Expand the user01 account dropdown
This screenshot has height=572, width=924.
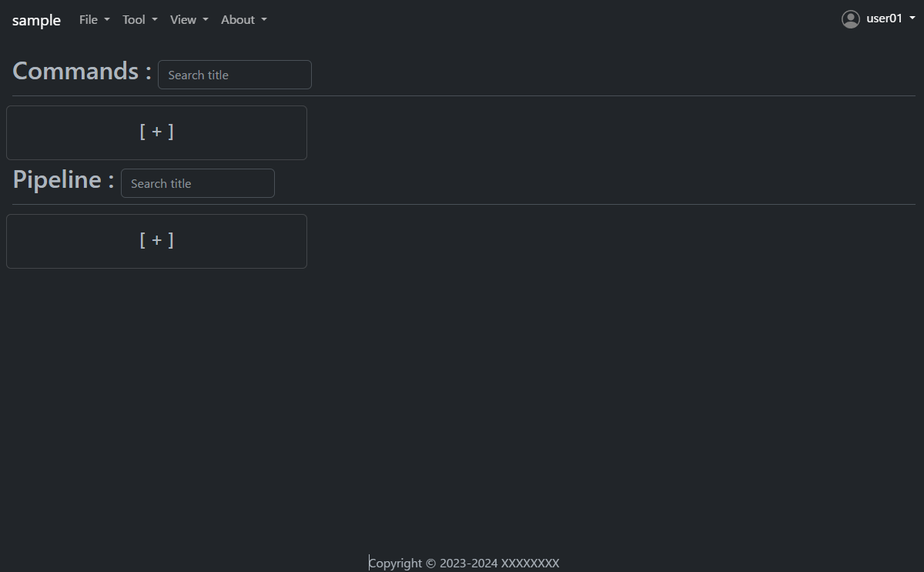coord(883,18)
